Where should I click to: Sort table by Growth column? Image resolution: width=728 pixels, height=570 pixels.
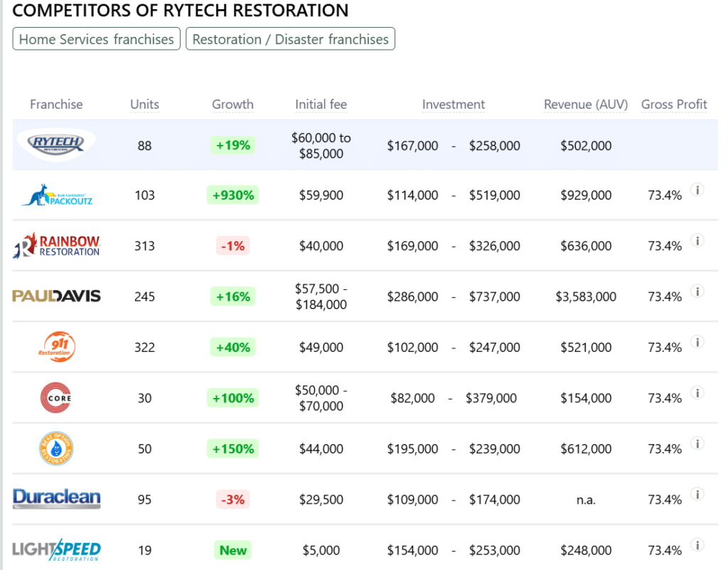tap(232, 104)
